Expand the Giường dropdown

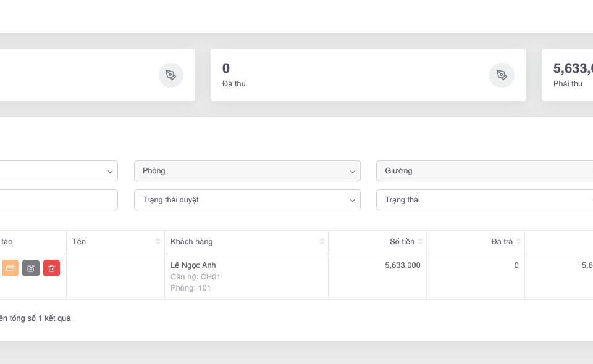tap(484, 171)
